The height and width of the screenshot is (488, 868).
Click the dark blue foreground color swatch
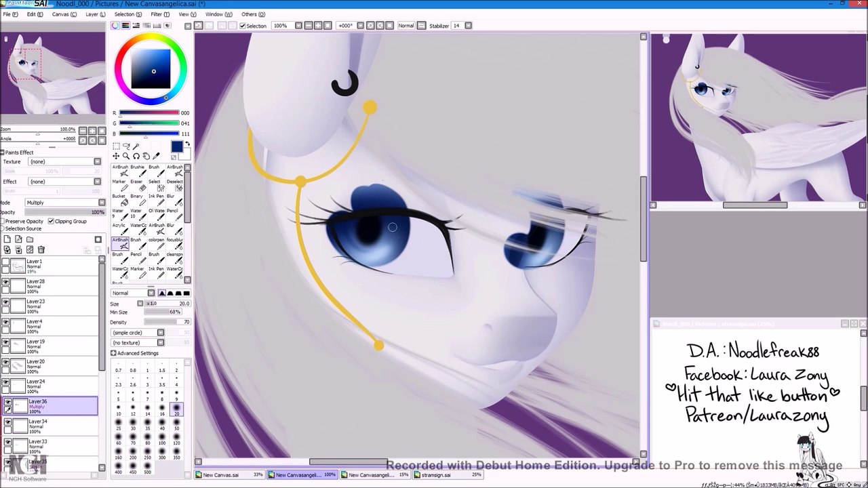point(176,147)
